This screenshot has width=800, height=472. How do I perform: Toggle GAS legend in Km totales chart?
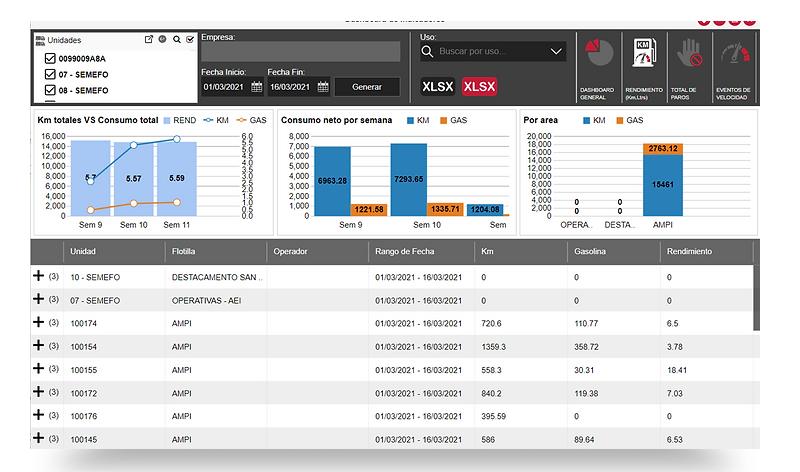pos(252,120)
